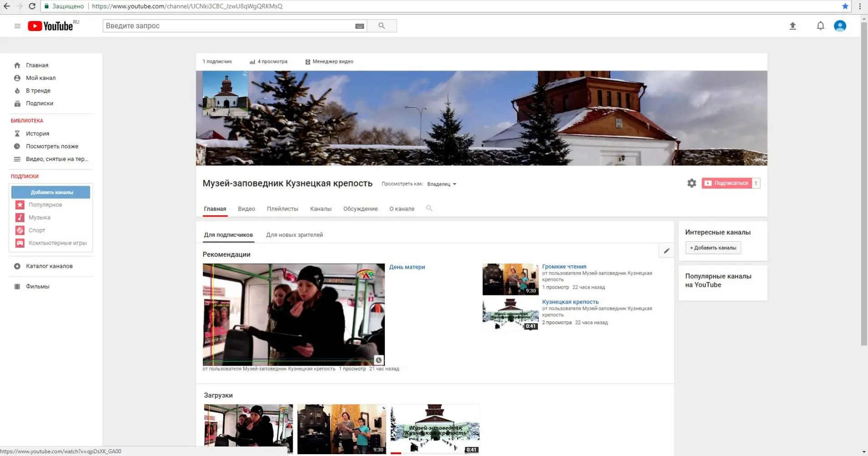The height and width of the screenshot is (456, 868).
Task: Click the search magnifier button
Action: (382, 26)
